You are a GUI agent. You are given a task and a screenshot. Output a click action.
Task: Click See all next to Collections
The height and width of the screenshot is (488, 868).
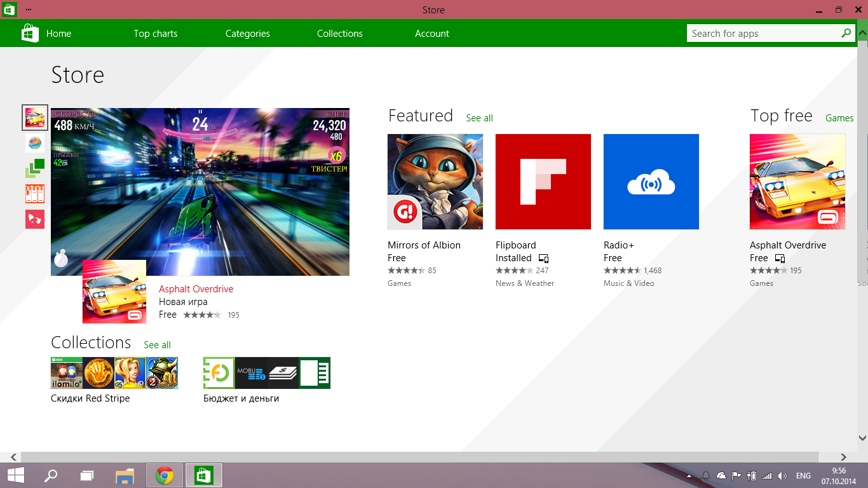pyautogui.click(x=157, y=345)
